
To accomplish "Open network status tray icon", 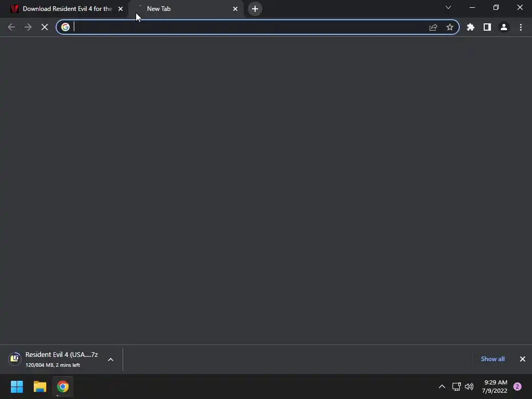I will 456,387.
